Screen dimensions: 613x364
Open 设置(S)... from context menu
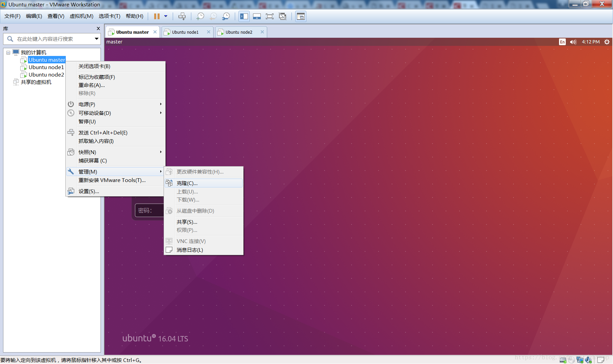coord(116,191)
